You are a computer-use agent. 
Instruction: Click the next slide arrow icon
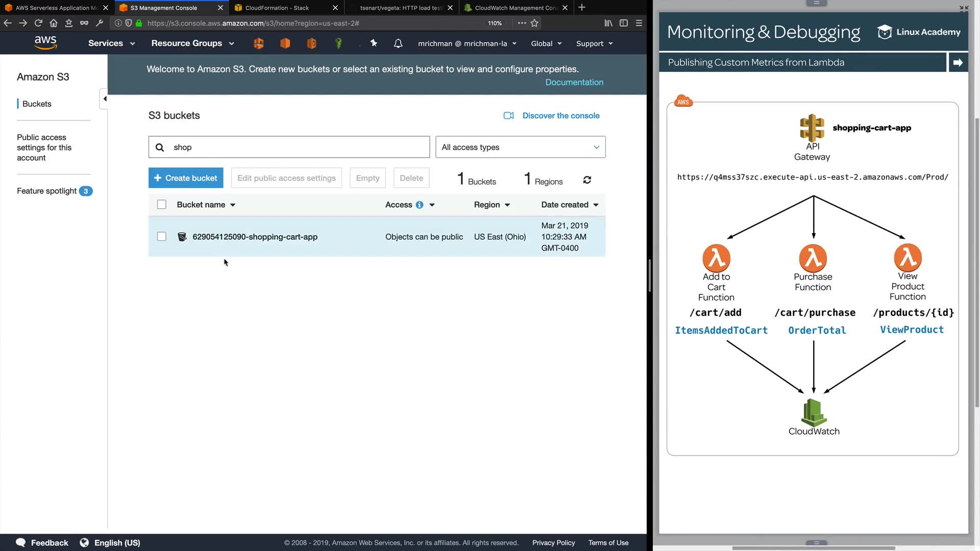point(958,62)
